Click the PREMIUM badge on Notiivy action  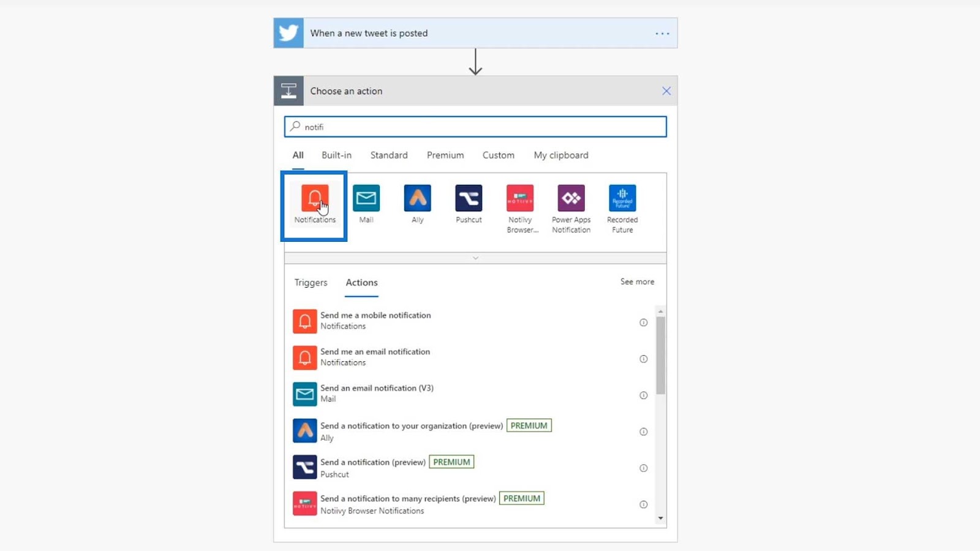point(522,498)
